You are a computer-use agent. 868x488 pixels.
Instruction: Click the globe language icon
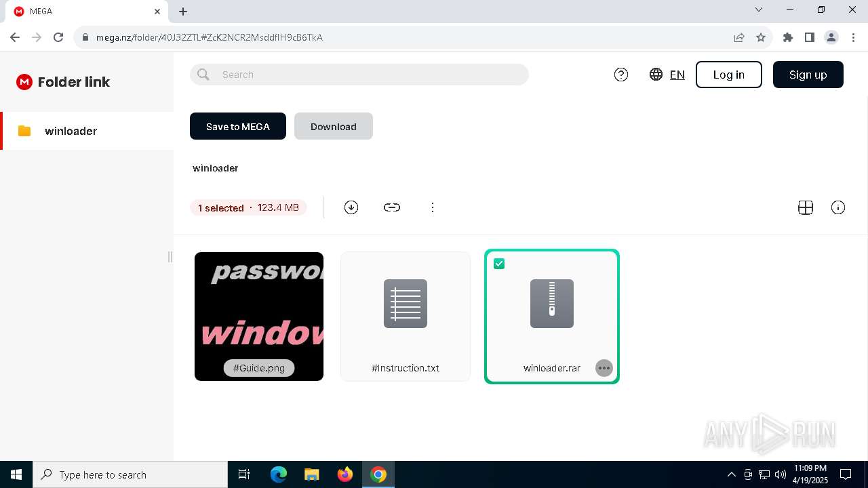pos(656,75)
